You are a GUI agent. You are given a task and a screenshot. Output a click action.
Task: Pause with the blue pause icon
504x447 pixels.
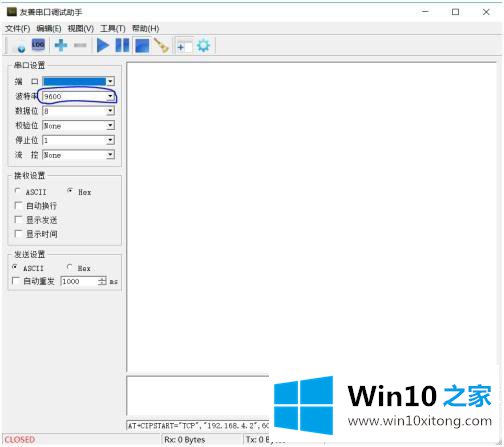(x=122, y=45)
